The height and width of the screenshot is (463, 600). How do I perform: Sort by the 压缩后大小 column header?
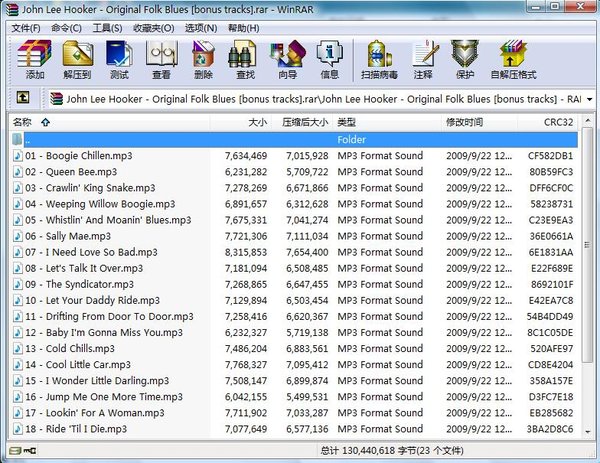click(302, 122)
